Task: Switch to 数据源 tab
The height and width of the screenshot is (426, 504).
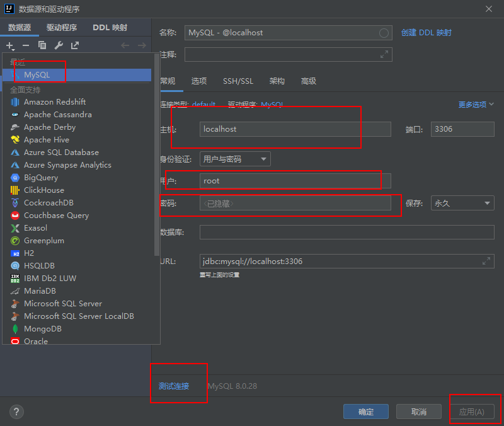Action: coord(20,28)
